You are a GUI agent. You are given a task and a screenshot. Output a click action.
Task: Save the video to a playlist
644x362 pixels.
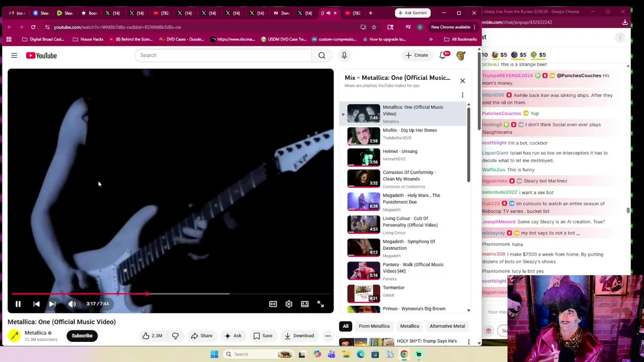pyautogui.click(x=263, y=336)
